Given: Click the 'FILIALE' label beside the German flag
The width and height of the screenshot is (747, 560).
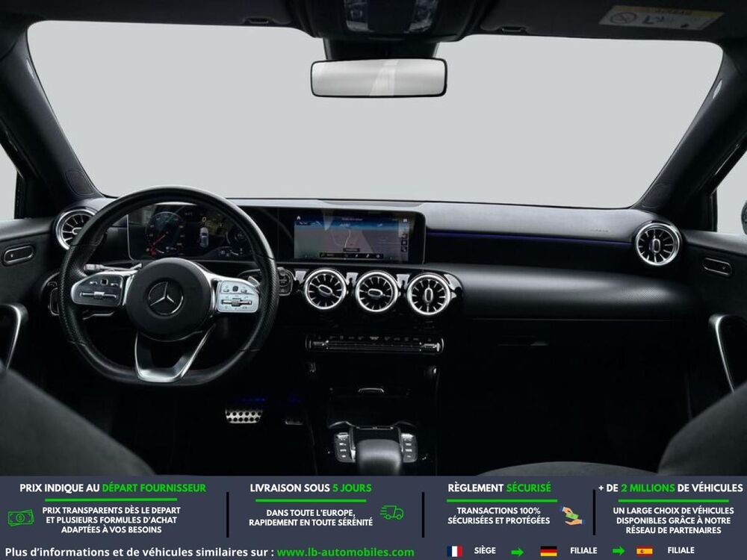Looking at the screenshot, I should [583, 550].
